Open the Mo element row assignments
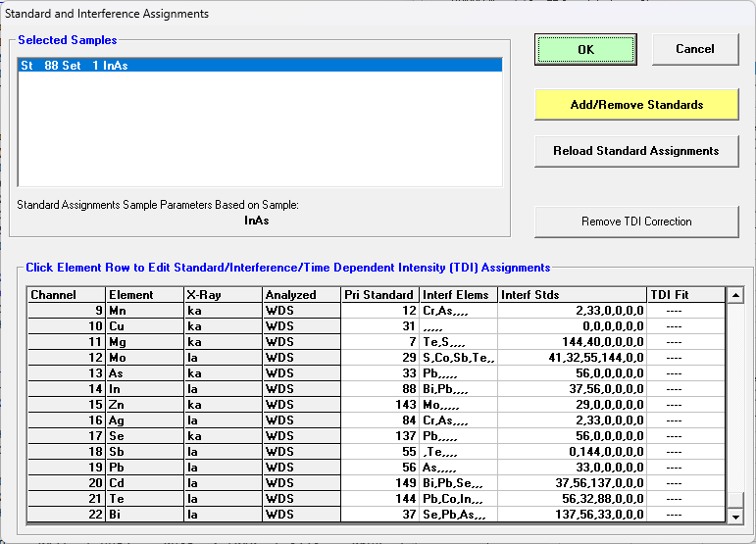 coord(143,358)
